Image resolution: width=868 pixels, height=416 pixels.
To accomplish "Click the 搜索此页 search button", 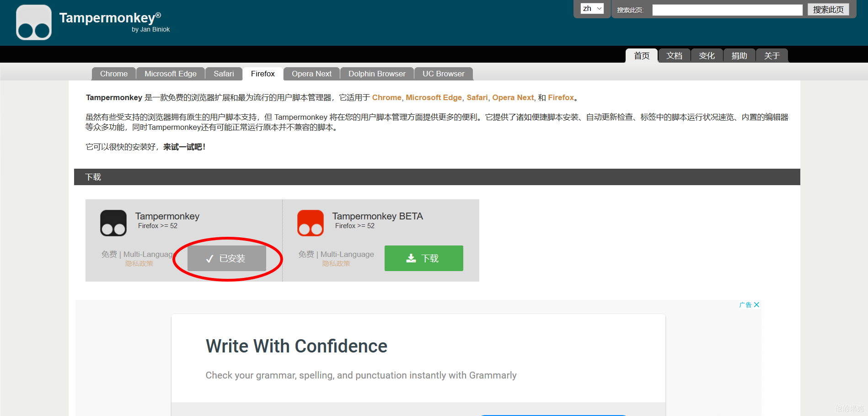I will coord(828,10).
